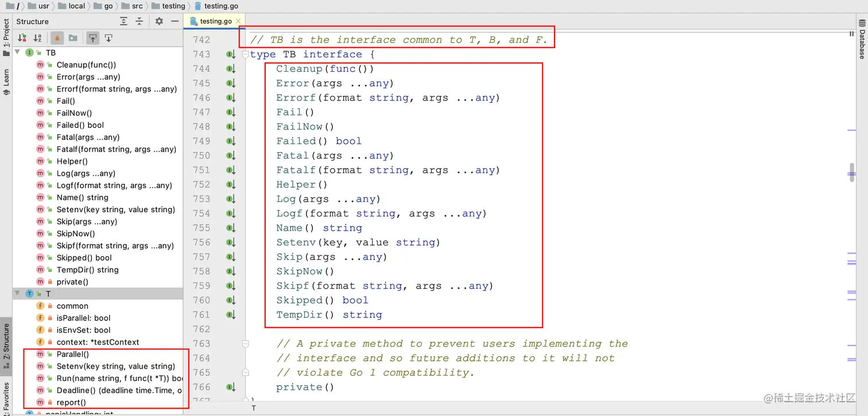Hide the Structure panel with the minimize dash

175,21
